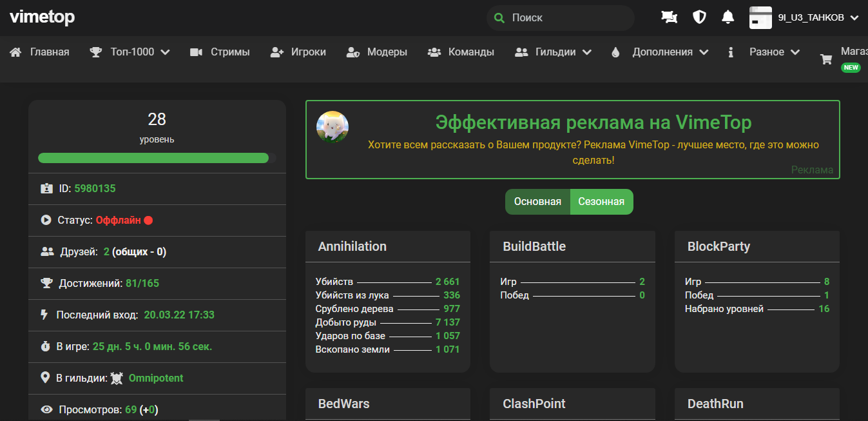Click the friends icon beside Друзей
Screen dimensions: 868x421
click(47, 251)
